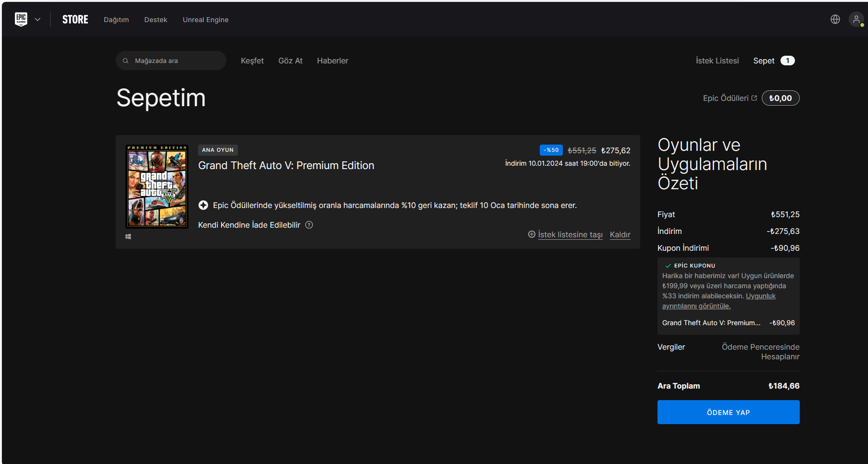Switch to the Göz At tab
Screen dimensions: 868x464
coord(290,61)
